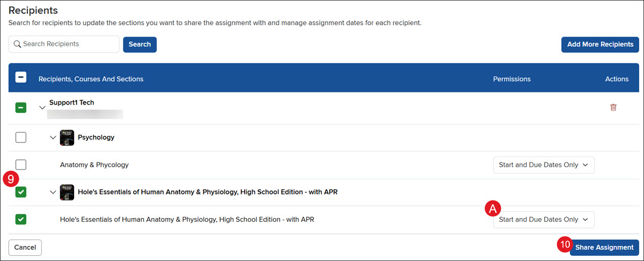Click Hole's Essentials course book thumbnail
This screenshot has width=644, height=261.
click(67, 192)
